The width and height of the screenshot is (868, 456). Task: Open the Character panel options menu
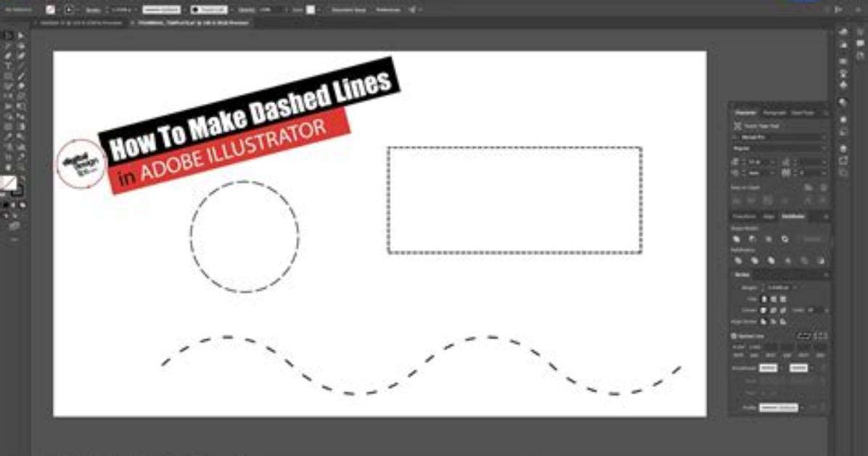tap(825, 113)
